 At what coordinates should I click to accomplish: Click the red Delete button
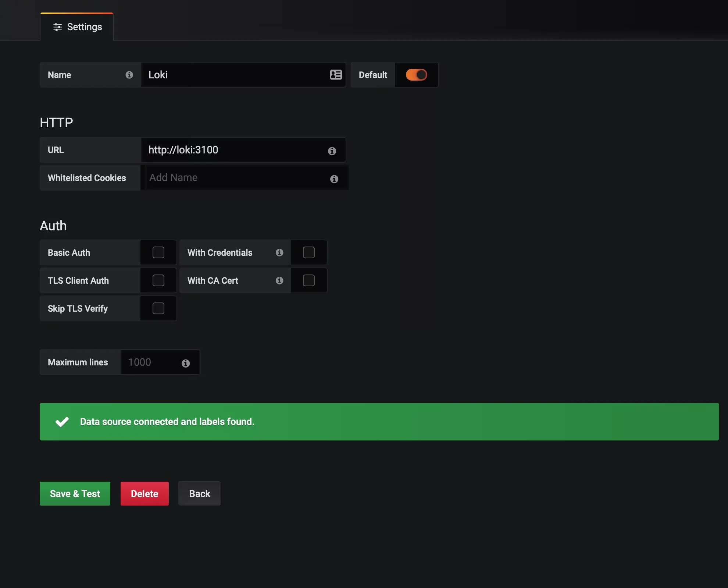pos(144,493)
